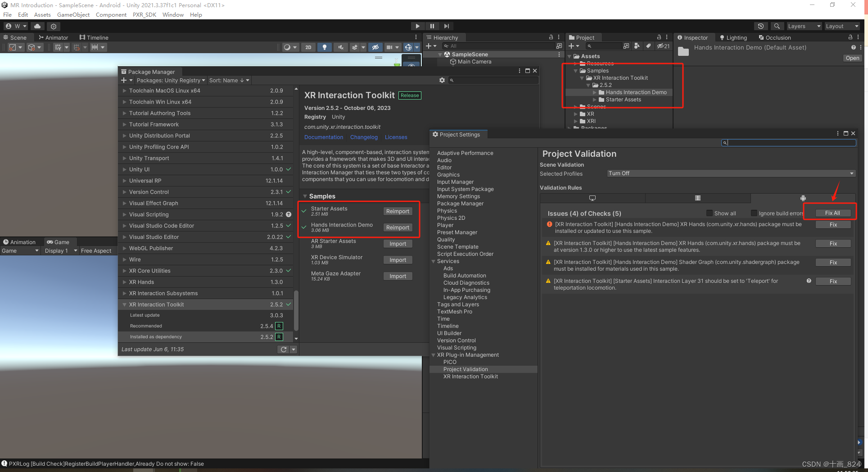This screenshot has height=472, width=868.
Task: Open the Selected Profiles Turn Off dropdown
Action: click(x=731, y=173)
